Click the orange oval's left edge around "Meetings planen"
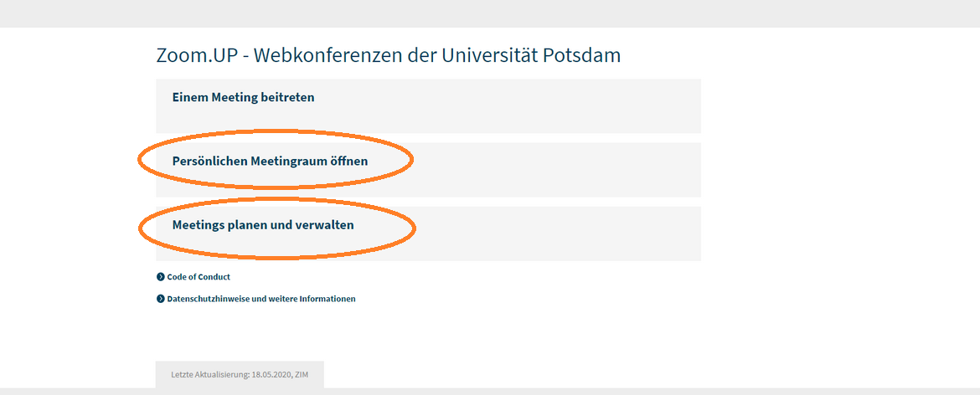 click(x=140, y=228)
